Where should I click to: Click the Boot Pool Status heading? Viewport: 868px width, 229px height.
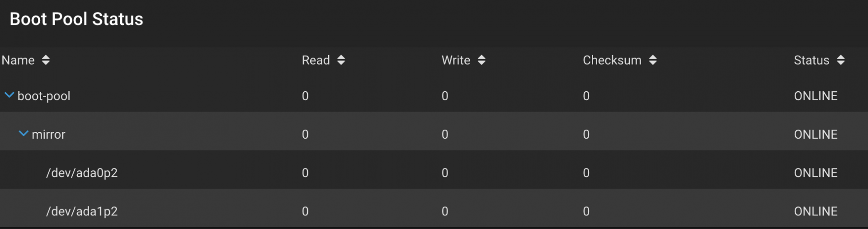(x=76, y=19)
